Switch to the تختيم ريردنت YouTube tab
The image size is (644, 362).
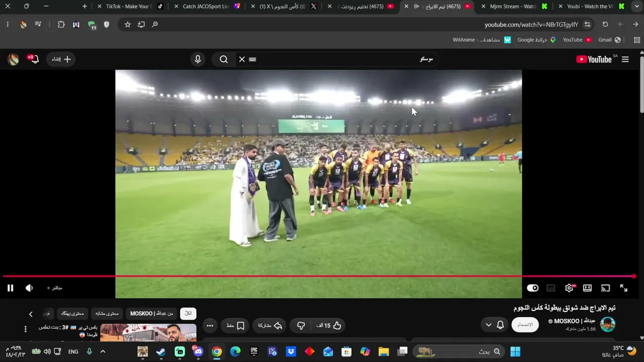[x=361, y=7]
